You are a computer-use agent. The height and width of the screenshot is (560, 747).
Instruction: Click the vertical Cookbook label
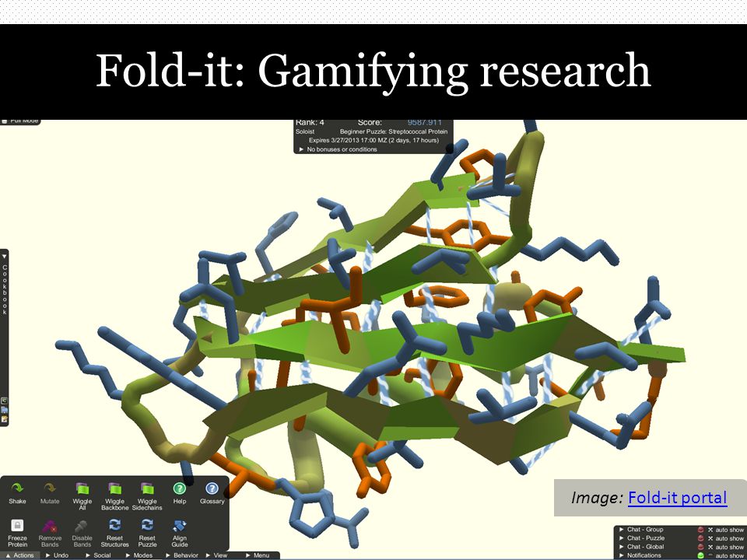(x=5, y=289)
